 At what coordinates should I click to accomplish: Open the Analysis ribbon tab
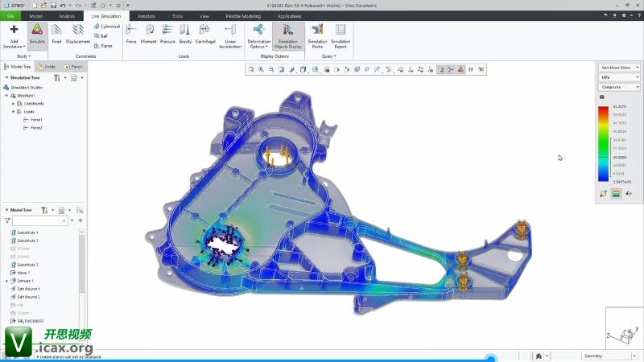tap(66, 15)
